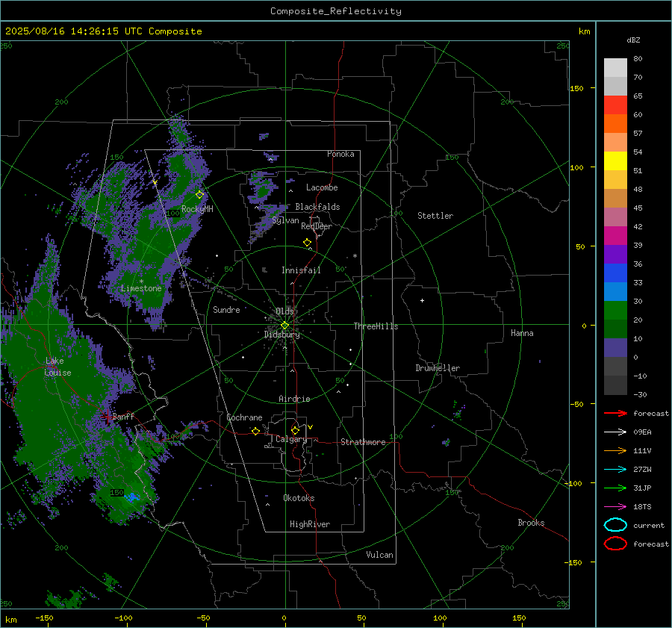672x628 pixels.
Task: Pick the red 60-65 dBZ swatch
Action: pos(615,105)
